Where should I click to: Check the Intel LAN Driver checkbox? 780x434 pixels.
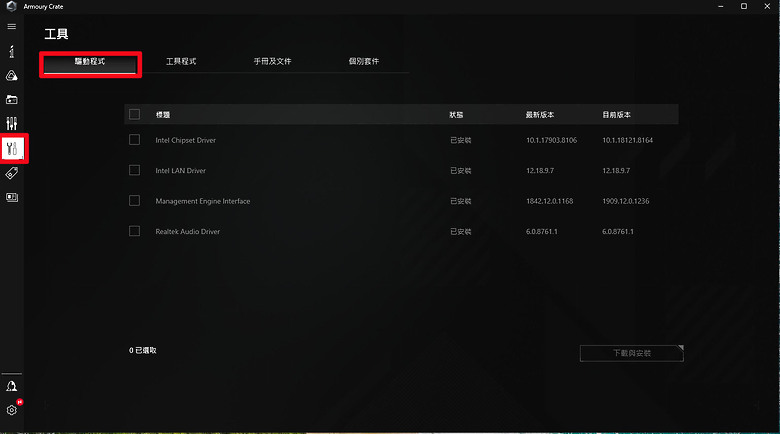(x=134, y=170)
